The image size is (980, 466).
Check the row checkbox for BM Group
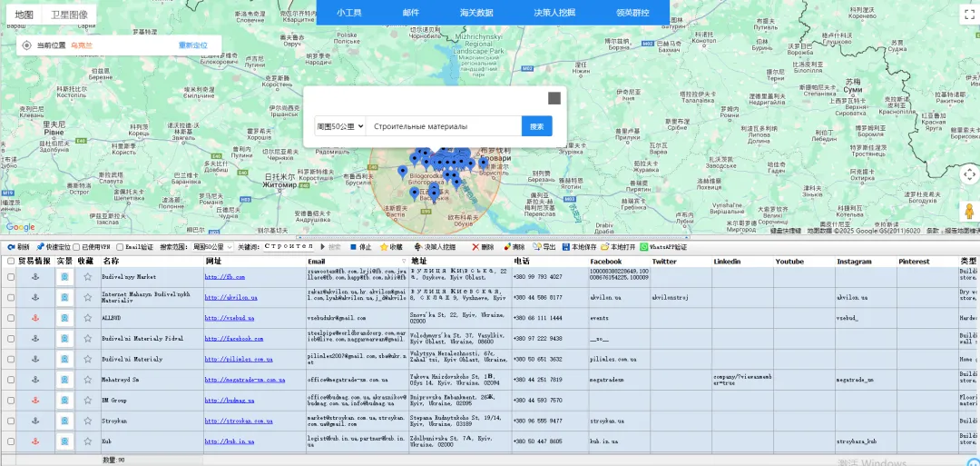[11, 401]
